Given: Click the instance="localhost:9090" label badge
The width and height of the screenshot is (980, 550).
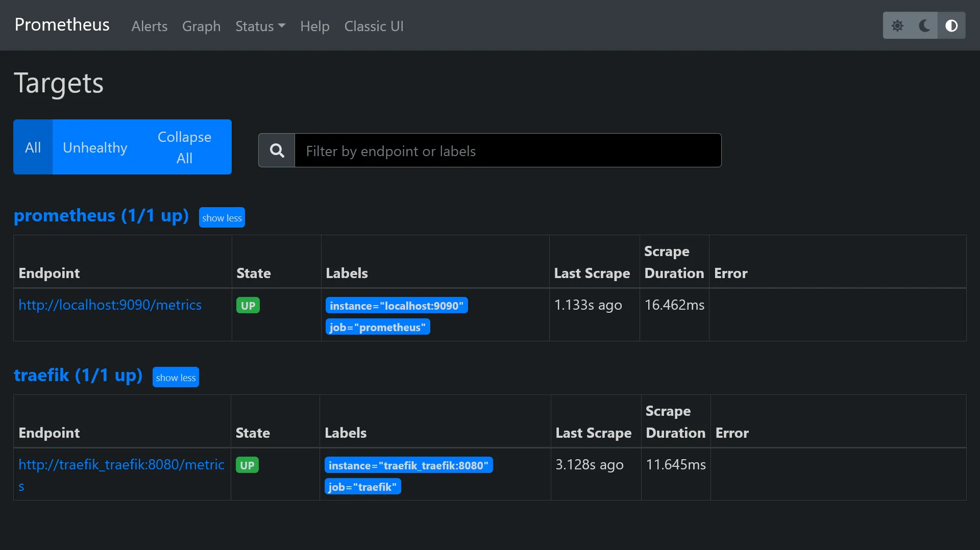Looking at the screenshot, I should pyautogui.click(x=396, y=306).
